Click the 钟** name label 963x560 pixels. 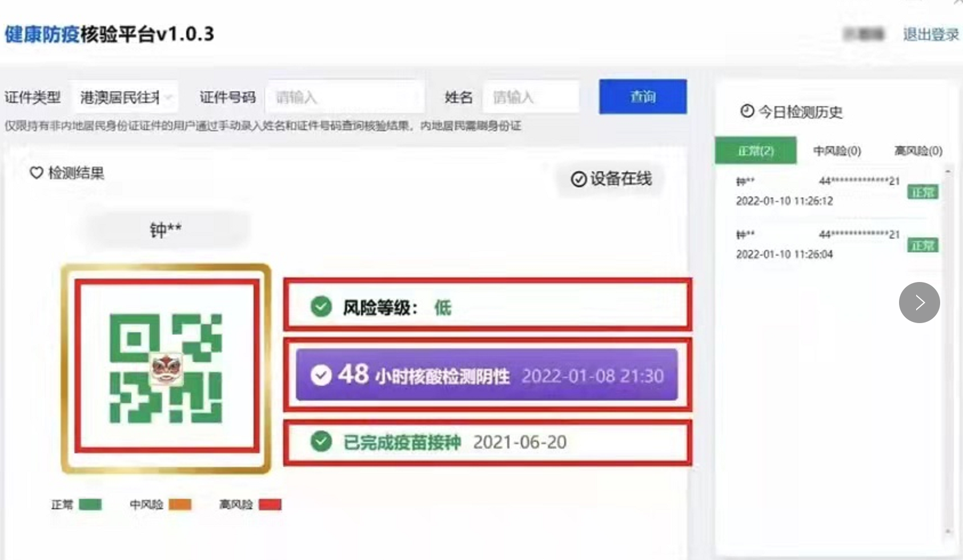(166, 229)
